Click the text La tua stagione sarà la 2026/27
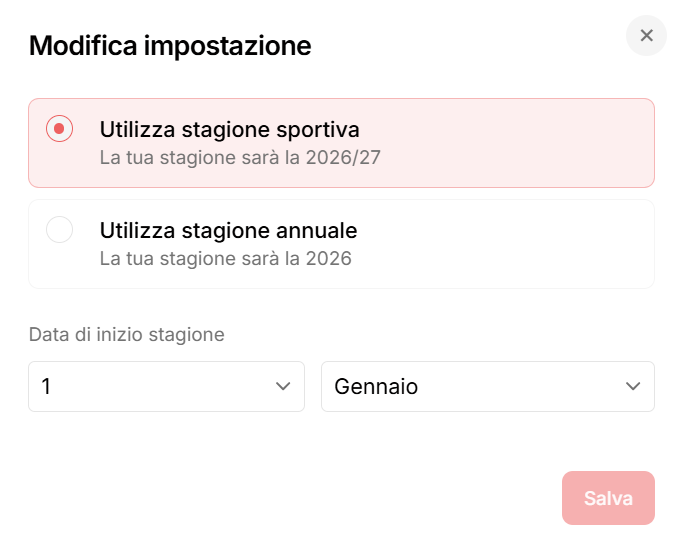 240,157
